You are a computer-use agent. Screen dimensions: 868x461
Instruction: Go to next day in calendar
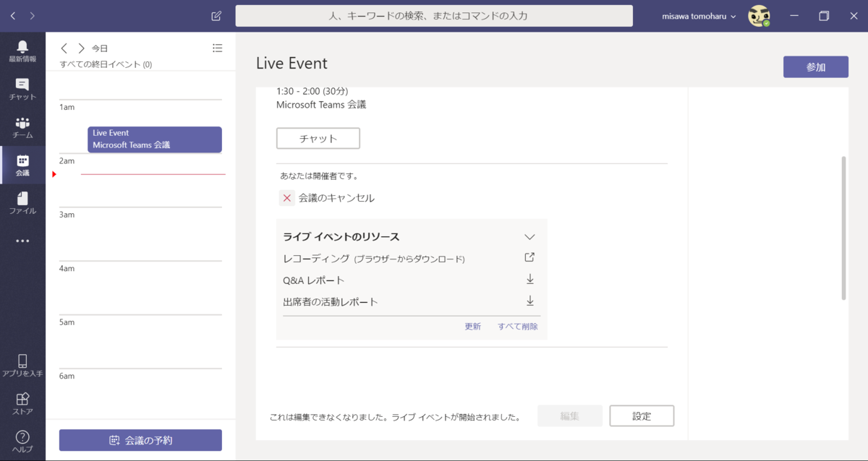81,48
